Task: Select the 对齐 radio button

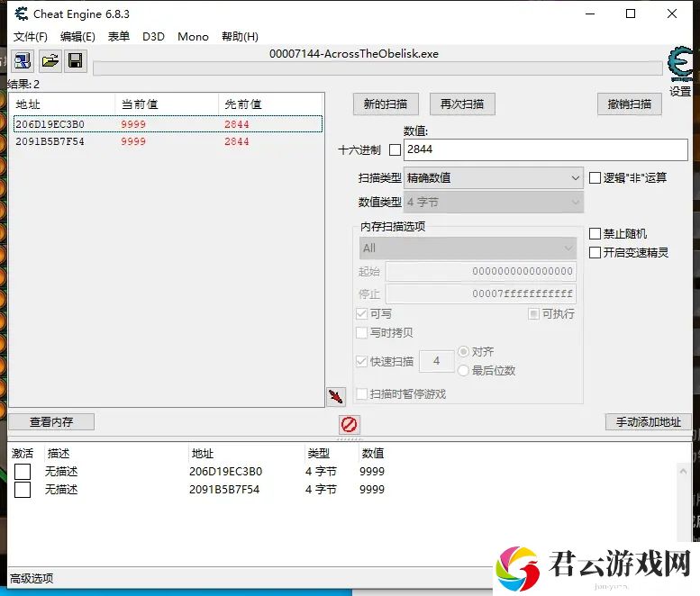Action: tap(463, 351)
